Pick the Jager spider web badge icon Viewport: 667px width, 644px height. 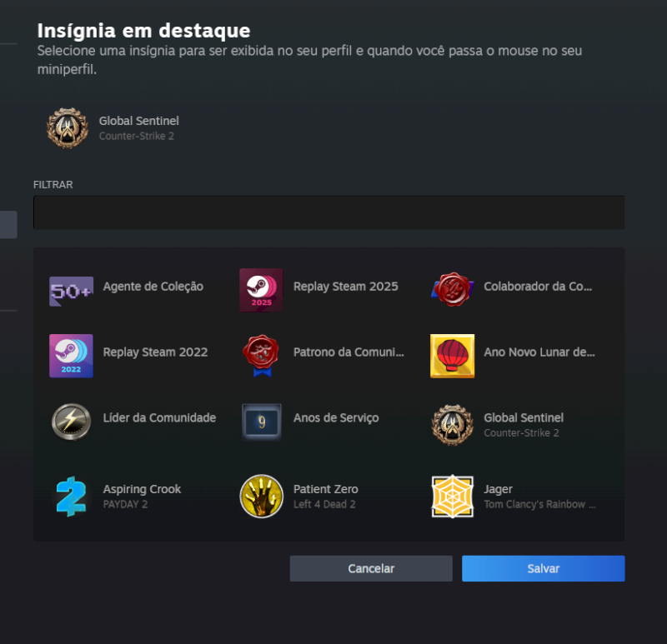(x=452, y=496)
